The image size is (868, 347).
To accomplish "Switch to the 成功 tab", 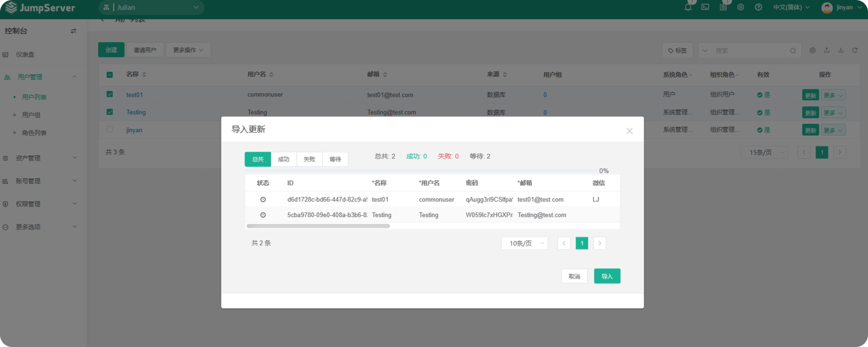I will tap(284, 159).
